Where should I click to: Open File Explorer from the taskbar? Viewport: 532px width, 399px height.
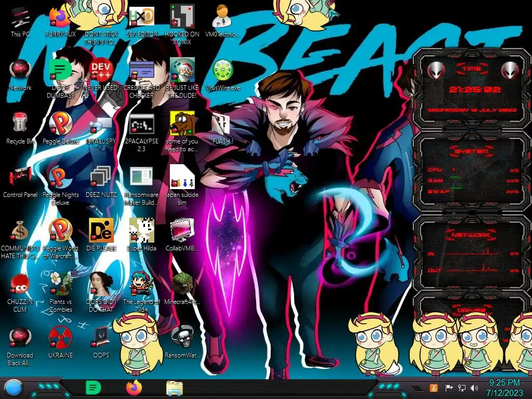point(175,389)
